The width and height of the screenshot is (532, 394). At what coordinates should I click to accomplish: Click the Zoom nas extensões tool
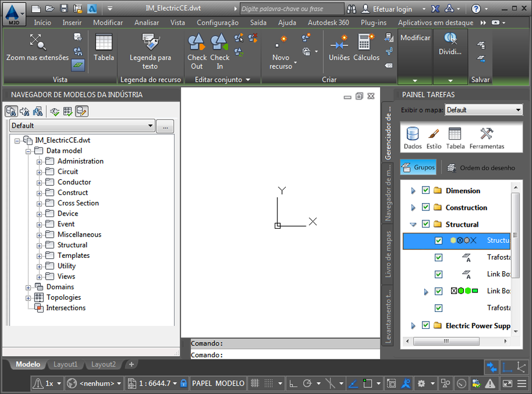37,48
